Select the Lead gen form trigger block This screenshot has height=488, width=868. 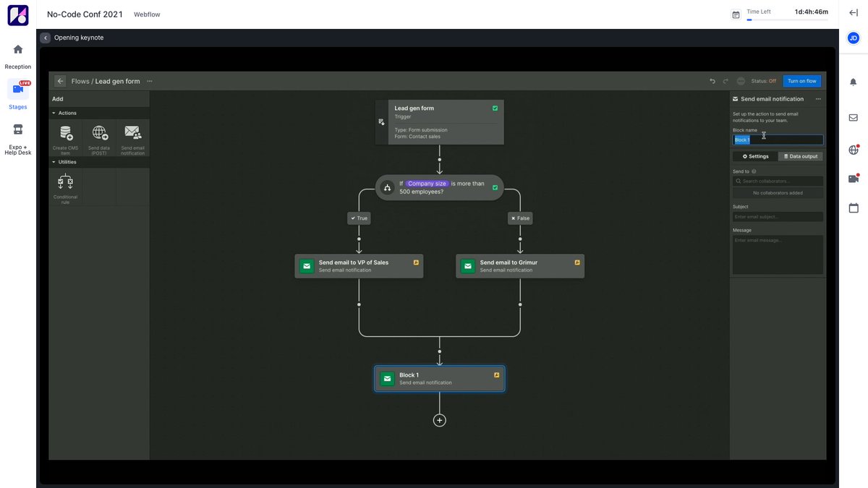click(x=439, y=122)
